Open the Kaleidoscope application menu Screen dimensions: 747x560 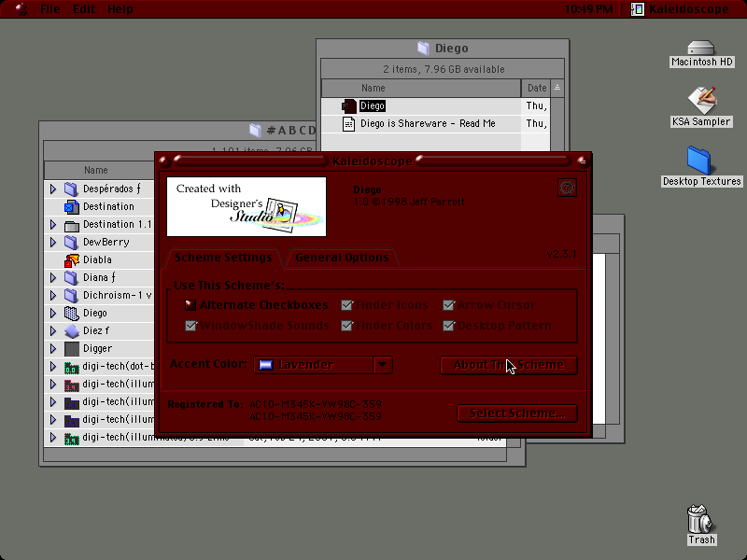click(680, 9)
